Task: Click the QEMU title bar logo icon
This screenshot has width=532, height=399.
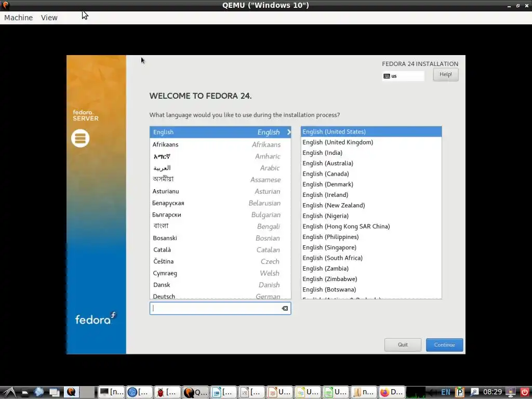Action: click(x=5, y=5)
